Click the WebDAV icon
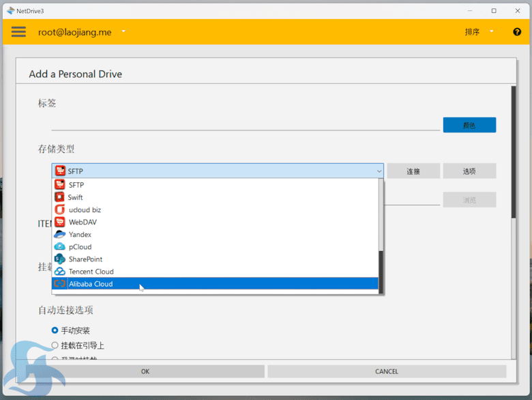This screenshot has height=400, width=532. point(60,222)
